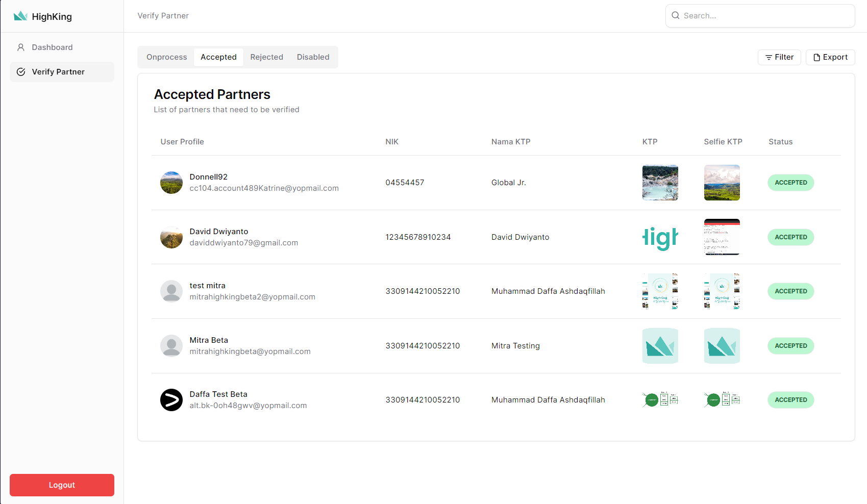Click David Dwiyanto's profile avatar

coord(171,237)
